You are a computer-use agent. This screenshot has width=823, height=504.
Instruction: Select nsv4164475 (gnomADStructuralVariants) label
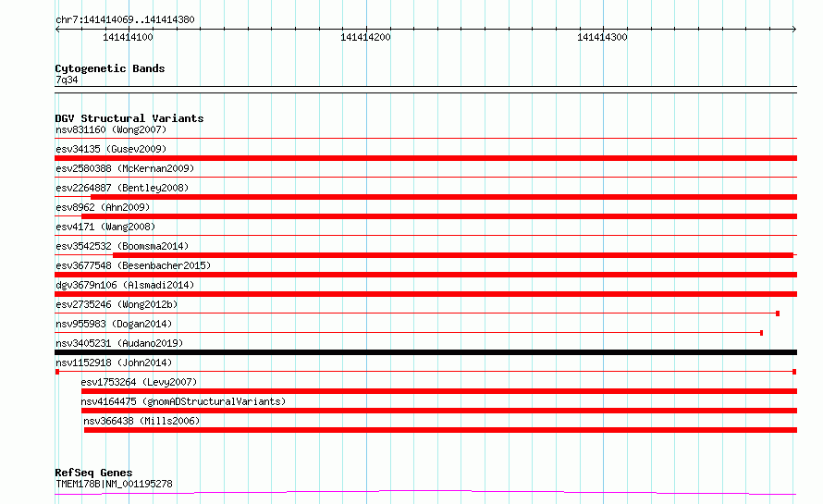click(183, 401)
